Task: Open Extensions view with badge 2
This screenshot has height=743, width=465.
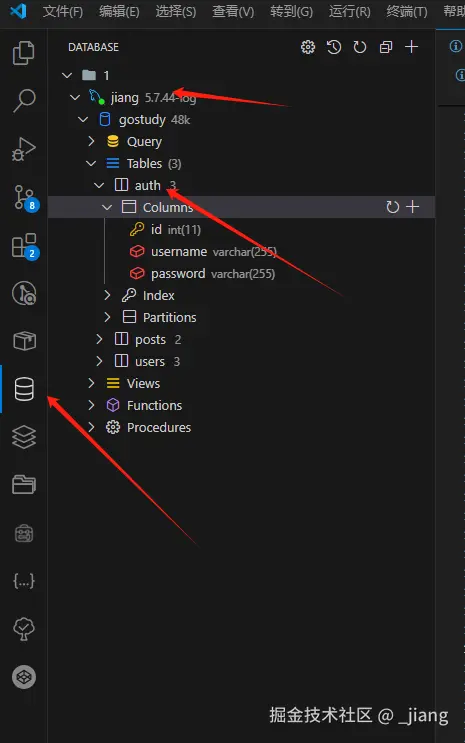Action: (x=25, y=246)
